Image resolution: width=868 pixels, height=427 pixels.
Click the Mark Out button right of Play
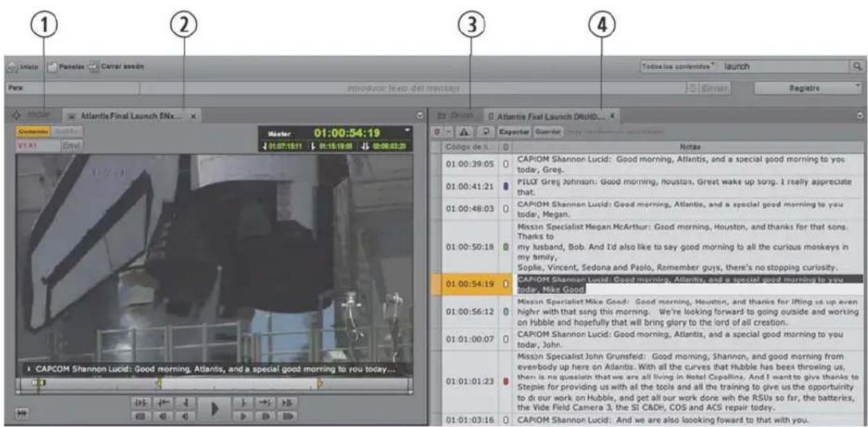(244, 403)
